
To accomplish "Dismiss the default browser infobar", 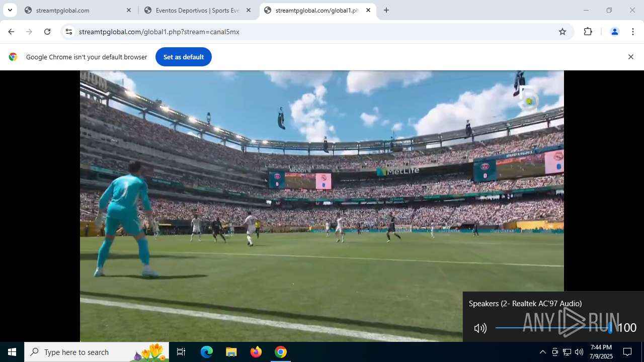I will 630,57.
